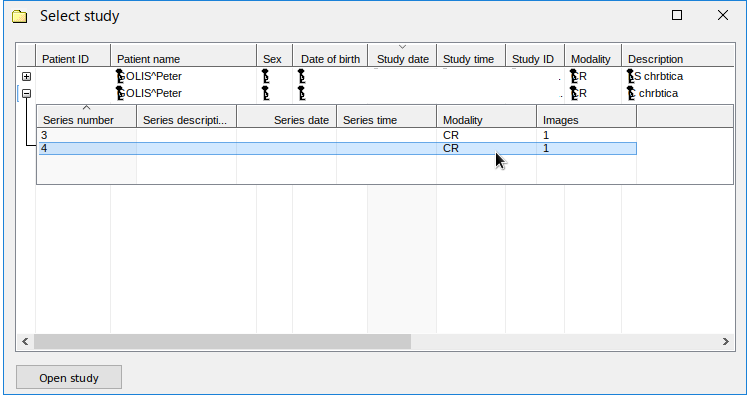Click scrollbar right arrow
750x398 pixels.
(x=726, y=342)
